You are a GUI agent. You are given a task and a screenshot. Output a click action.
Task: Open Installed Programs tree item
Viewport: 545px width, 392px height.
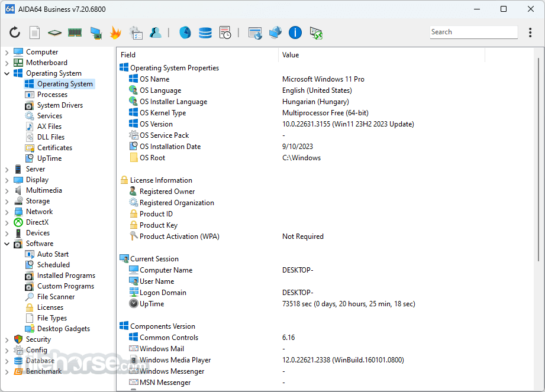pos(66,276)
